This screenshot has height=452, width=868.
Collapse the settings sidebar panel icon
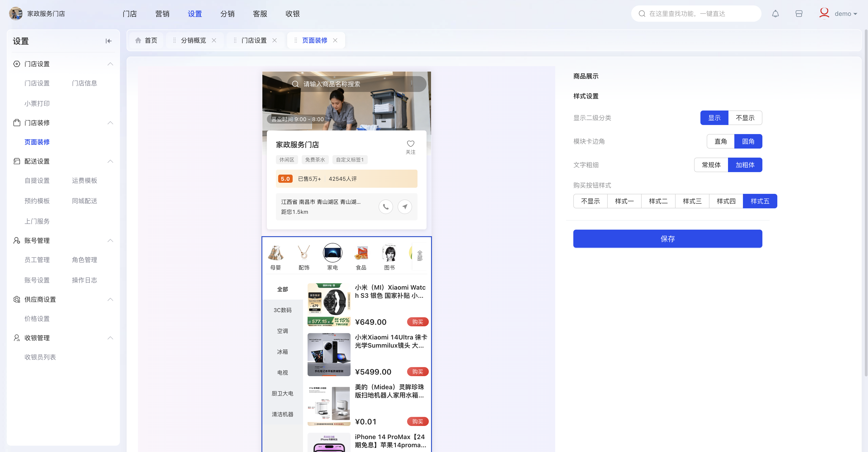109,41
